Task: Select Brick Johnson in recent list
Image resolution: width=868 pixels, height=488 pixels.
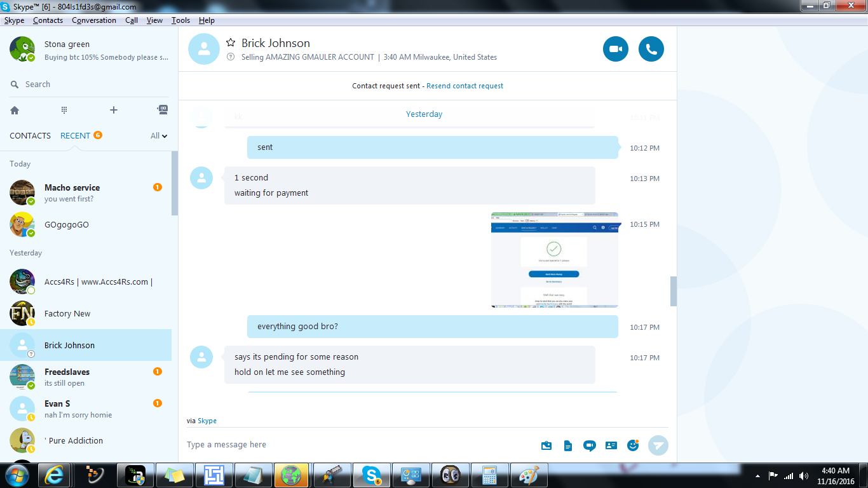Action: (86, 345)
